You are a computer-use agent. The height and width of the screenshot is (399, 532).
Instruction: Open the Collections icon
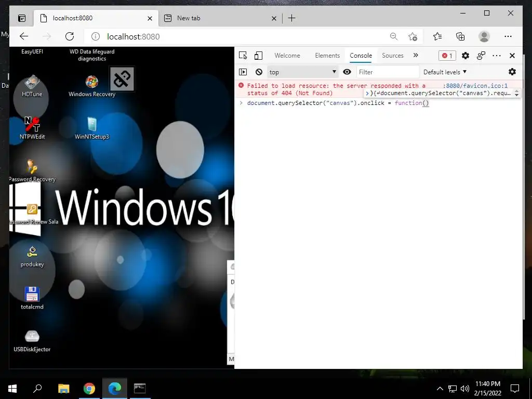pyautogui.click(x=460, y=36)
